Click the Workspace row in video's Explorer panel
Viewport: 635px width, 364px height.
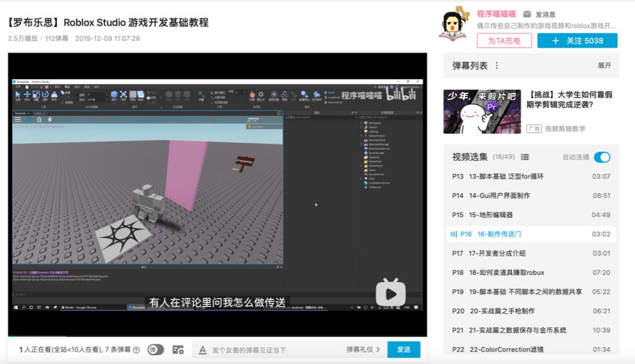tap(372, 123)
